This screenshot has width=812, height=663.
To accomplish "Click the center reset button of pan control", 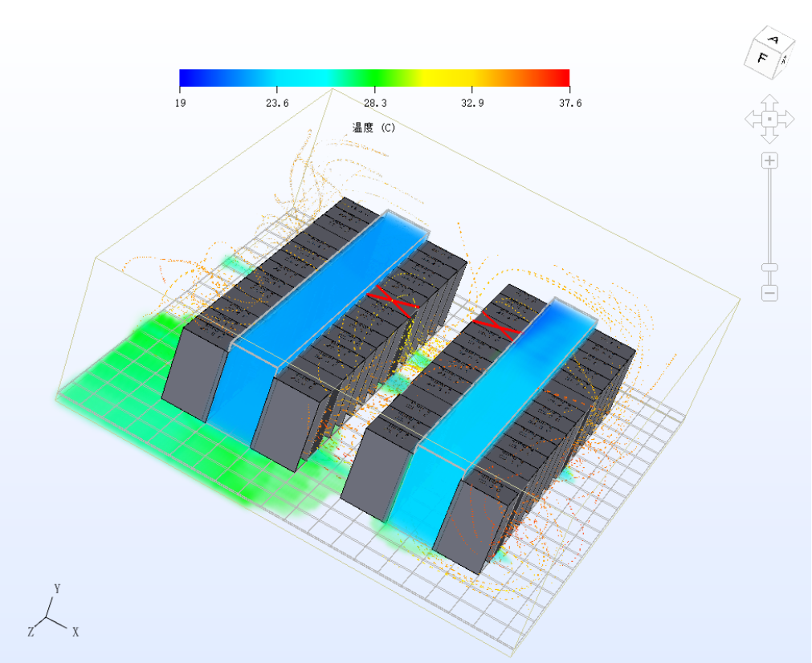I will point(769,120).
